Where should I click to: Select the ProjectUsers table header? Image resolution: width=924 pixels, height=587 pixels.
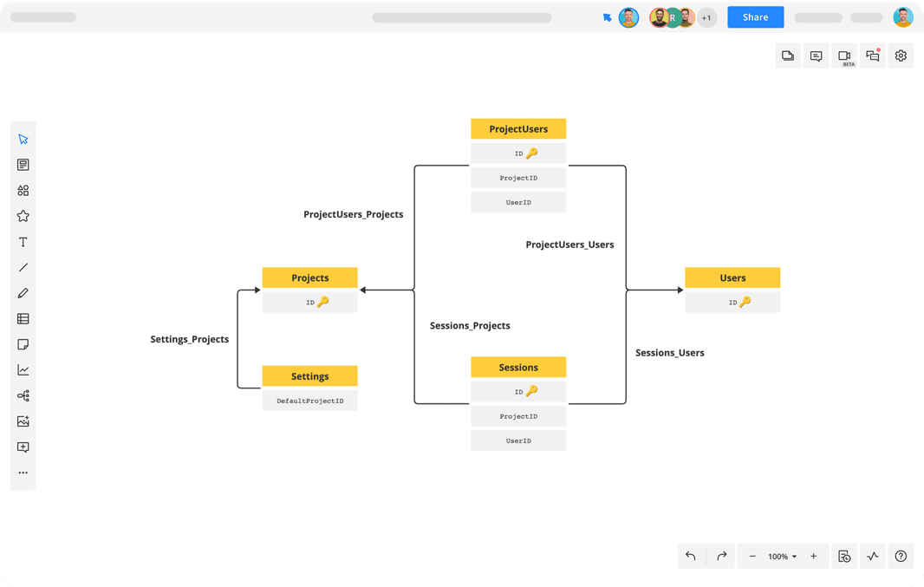(x=518, y=129)
